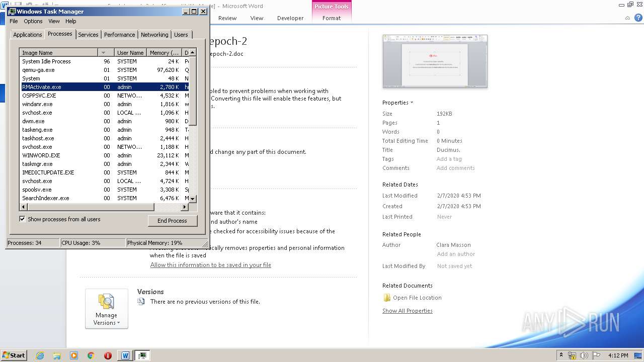Click the Action Center flag tray icon

point(597,355)
